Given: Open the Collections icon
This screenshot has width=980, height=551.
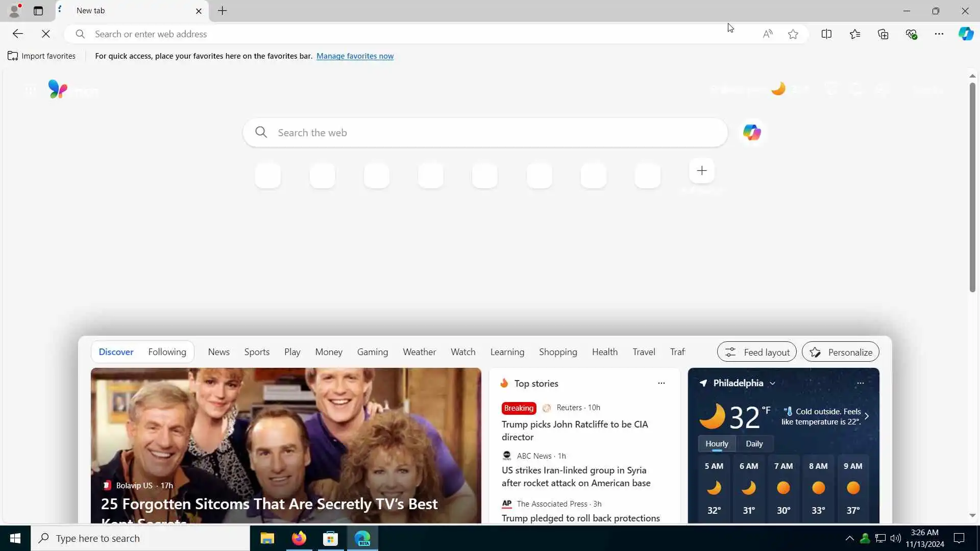Looking at the screenshot, I should (883, 34).
